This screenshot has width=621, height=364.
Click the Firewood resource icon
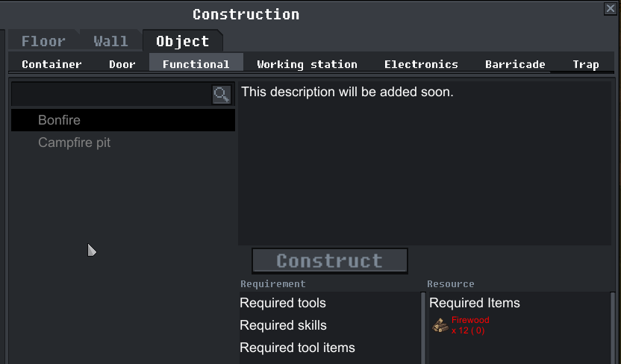pyautogui.click(x=440, y=325)
